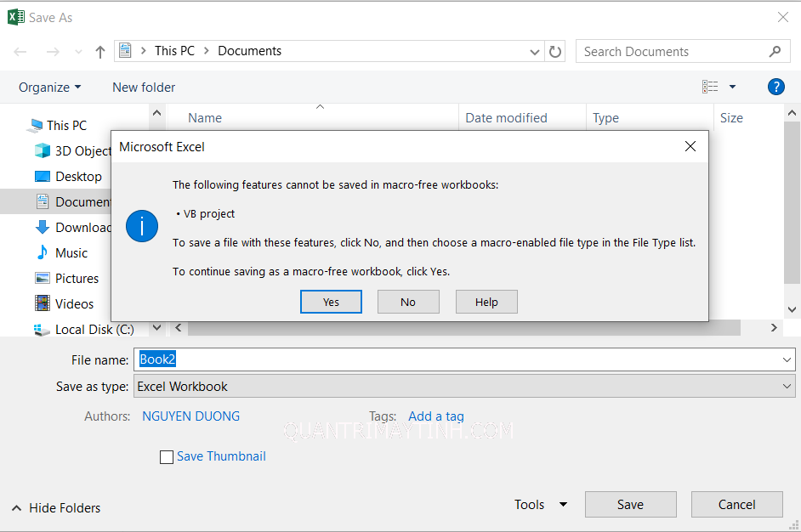Change view using the view icon
This screenshot has width=801, height=532.
click(x=710, y=87)
